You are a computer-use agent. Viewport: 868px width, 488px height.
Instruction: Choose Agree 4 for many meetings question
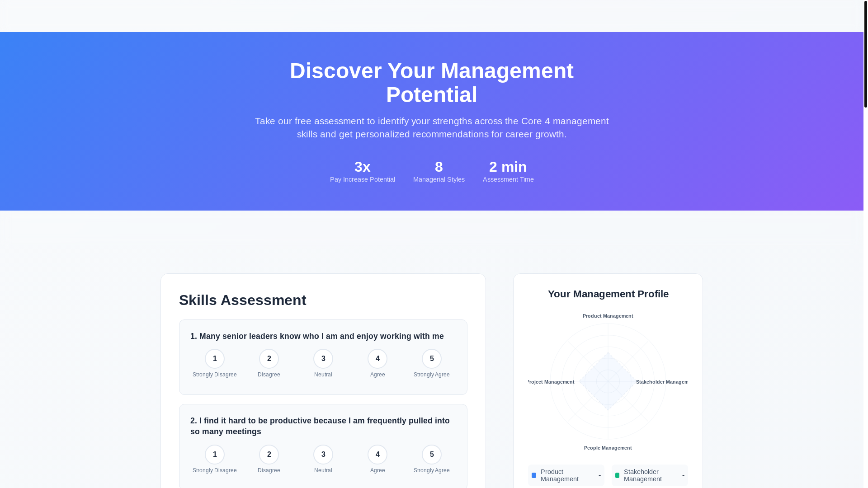tap(377, 455)
